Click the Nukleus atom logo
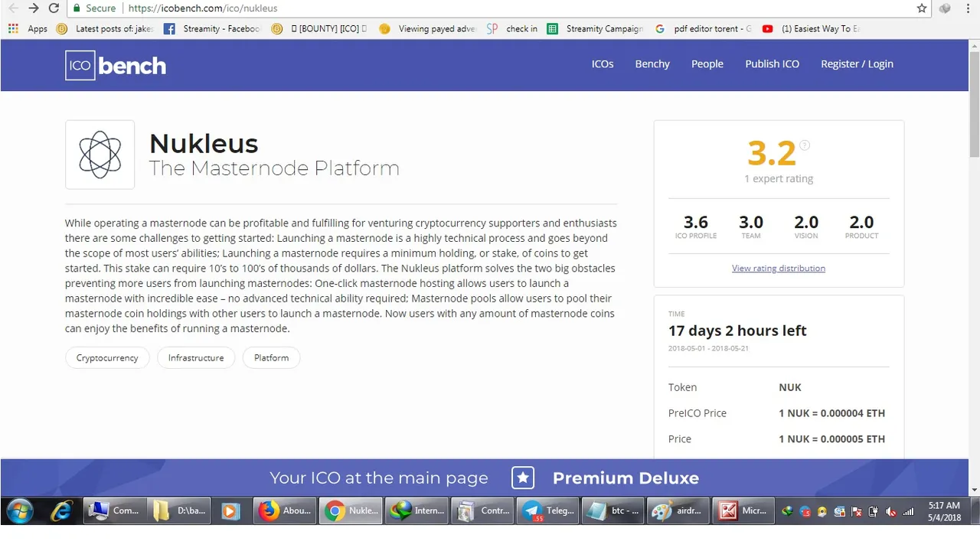This screenshot has width=980, height=551. (x=100, y=155)
